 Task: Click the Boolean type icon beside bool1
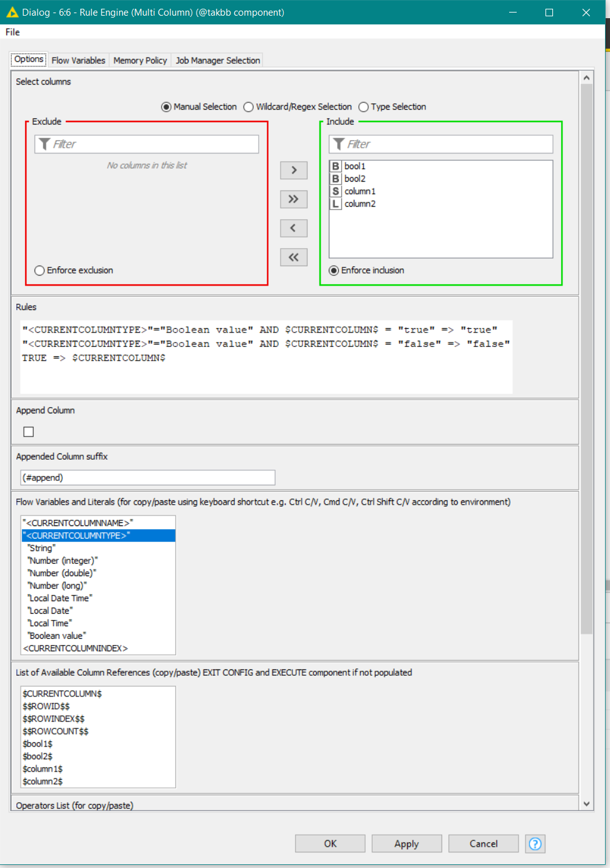(336, 165)
